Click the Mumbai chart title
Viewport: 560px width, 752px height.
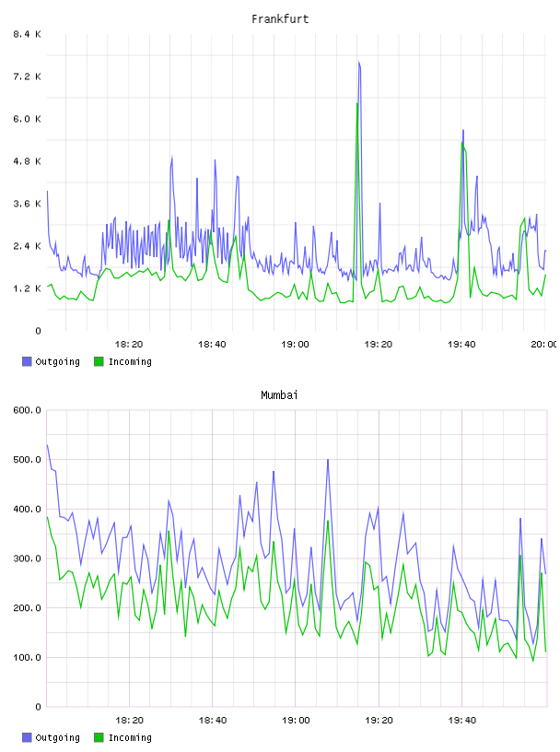[x=279, y=395]
